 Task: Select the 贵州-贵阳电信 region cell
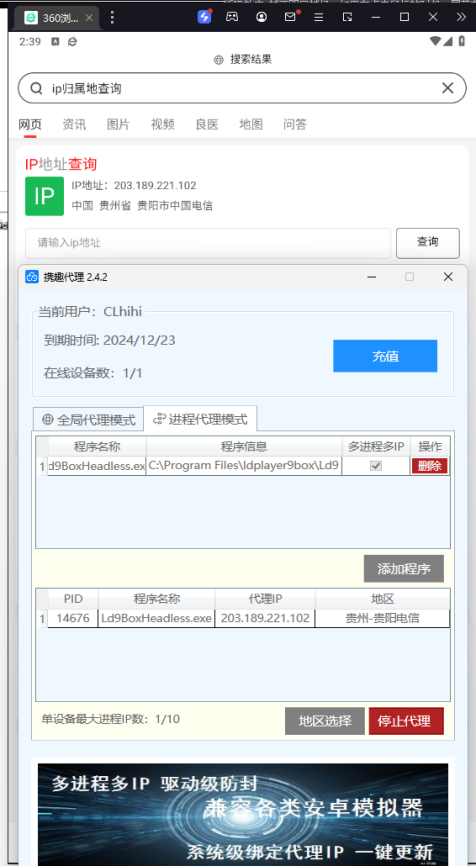tap(382, 618)
